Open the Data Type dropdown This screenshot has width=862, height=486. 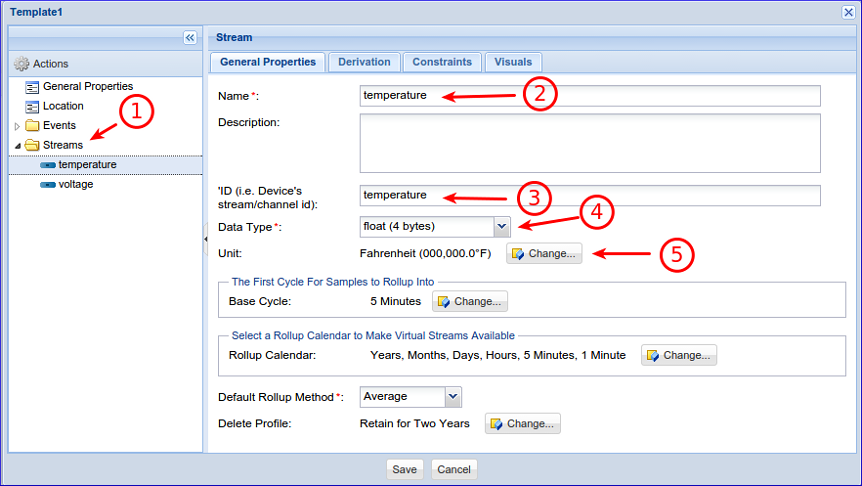(502, 227)
